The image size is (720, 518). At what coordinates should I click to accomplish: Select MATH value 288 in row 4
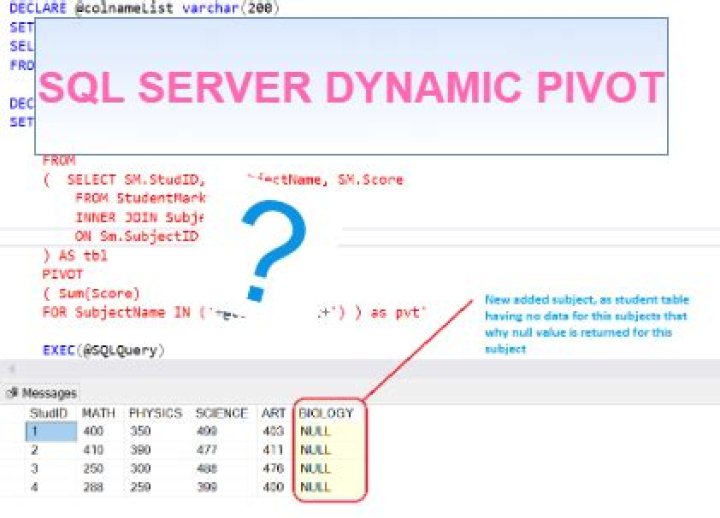[93, 487]
